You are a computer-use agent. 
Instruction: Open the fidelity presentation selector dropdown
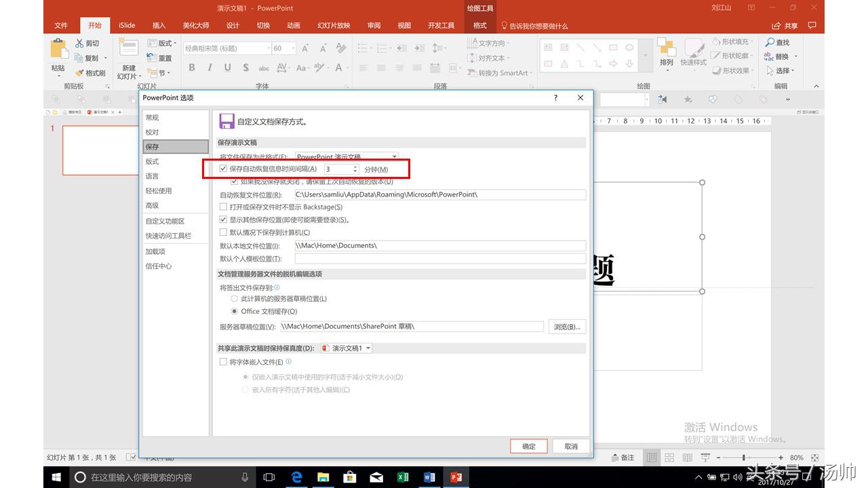pyautogui.click(x=368, y=348)
